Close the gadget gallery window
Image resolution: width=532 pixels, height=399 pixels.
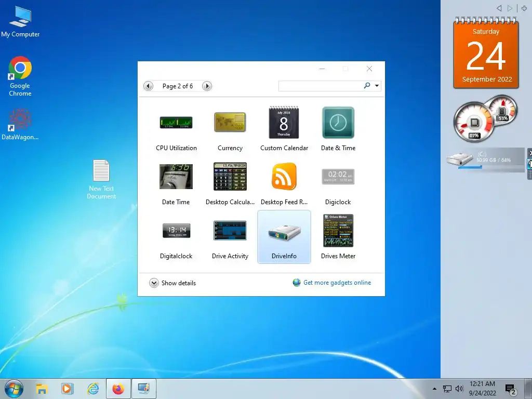tap(369, 69)
